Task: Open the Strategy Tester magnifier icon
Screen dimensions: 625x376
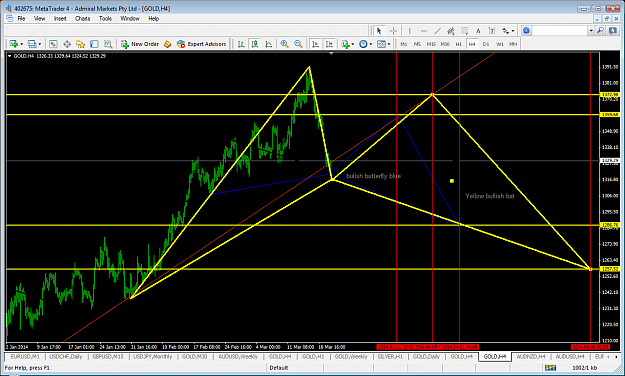Action: click(x=108, y=44)
